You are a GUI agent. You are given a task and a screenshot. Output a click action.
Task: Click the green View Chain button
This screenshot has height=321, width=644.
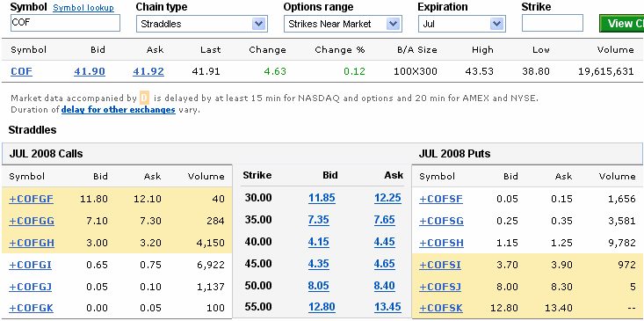[621, 24]
